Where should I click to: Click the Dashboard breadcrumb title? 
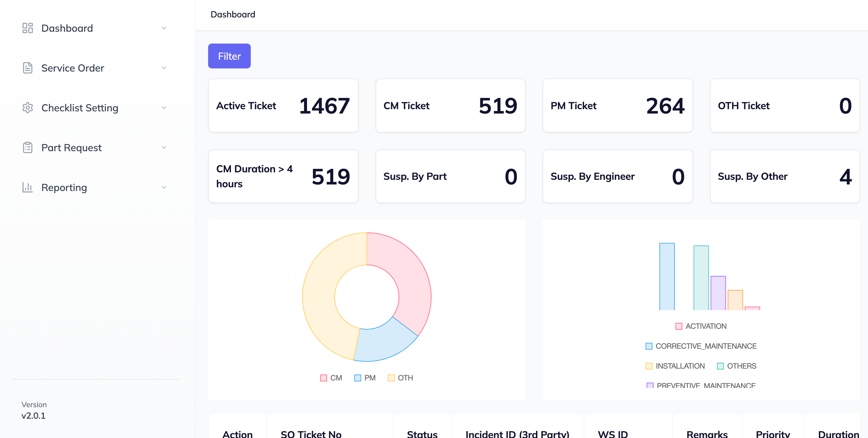[233, 15]
